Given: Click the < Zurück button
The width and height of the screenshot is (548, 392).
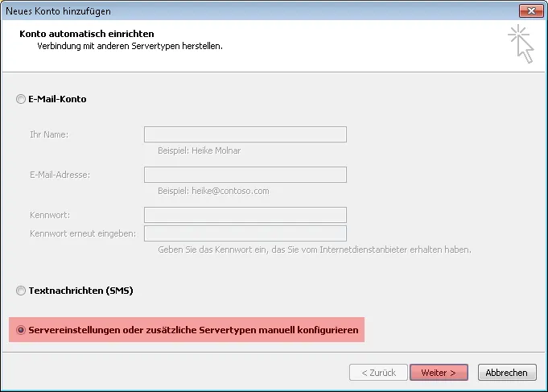Looking at the screenshot, I should pyautogui.click(x=378, y=373).
